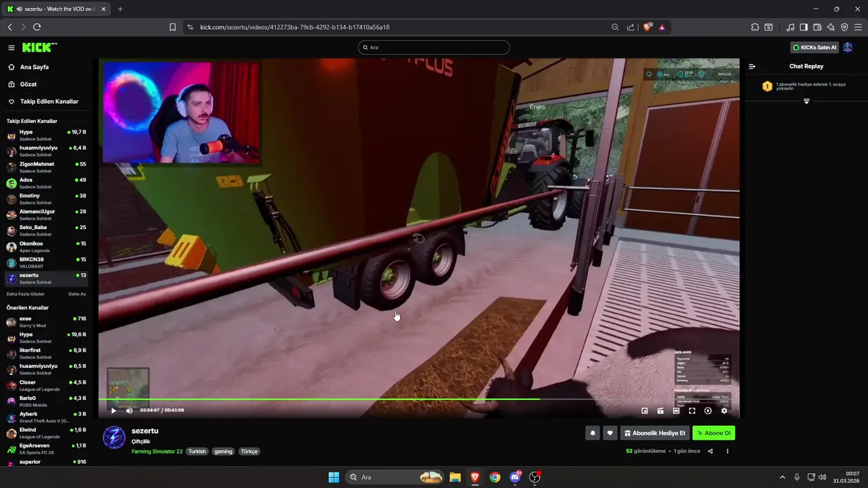The height and width of the screenshot is (488, 868).
Task: Open Discord from the Windows taskbar
Action: [515, 477]
